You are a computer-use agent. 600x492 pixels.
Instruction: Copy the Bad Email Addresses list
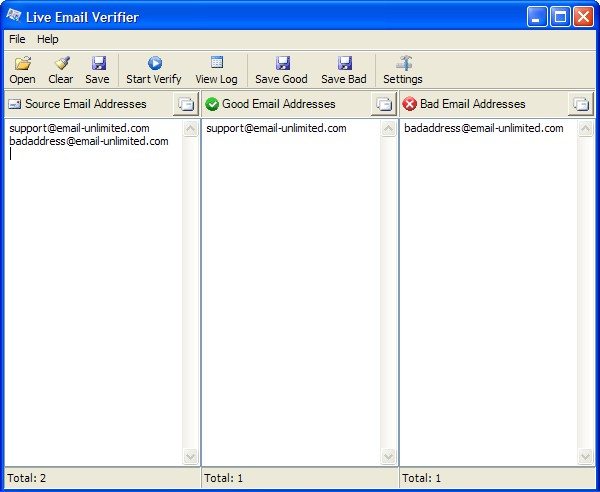581,104
